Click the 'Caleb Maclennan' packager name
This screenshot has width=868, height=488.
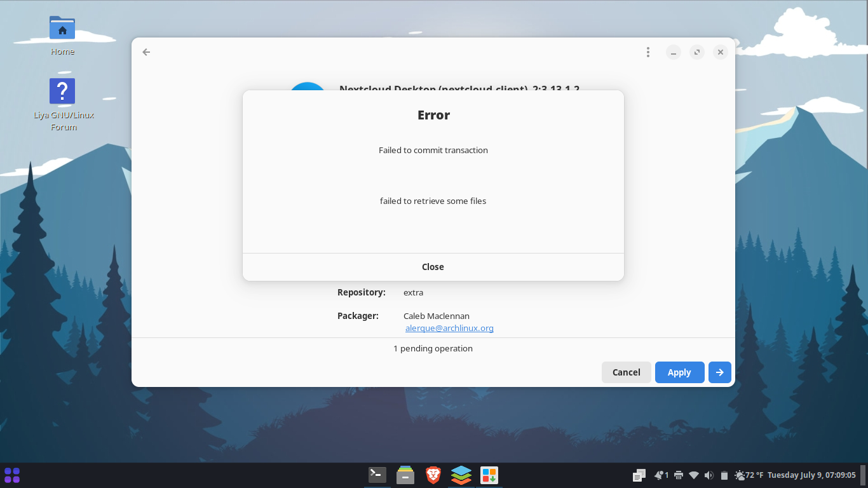pyautogui.click(x=437, y=316)
